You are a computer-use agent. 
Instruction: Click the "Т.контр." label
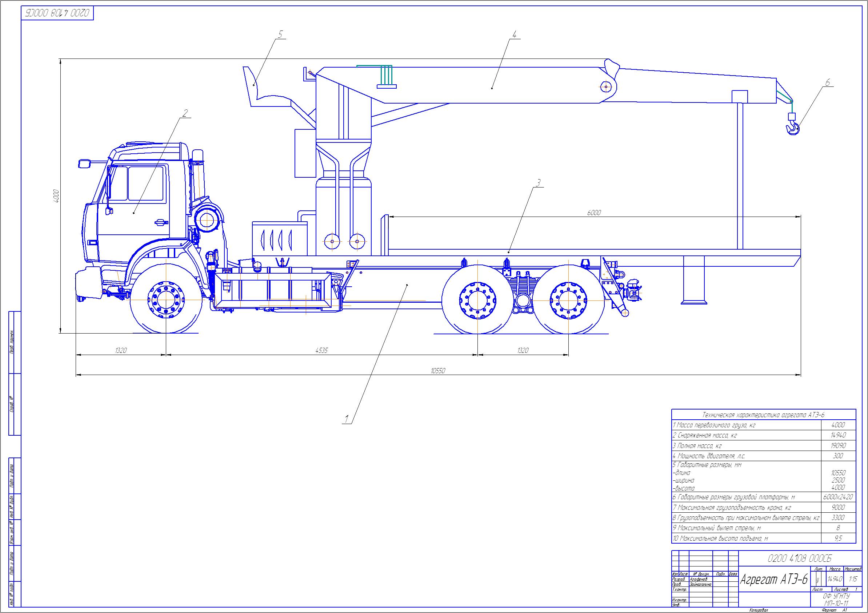point(679,590)
